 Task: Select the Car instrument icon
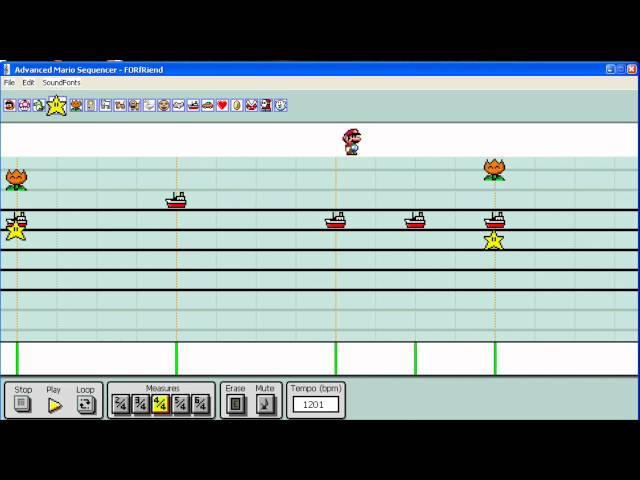tap(208, 105)
